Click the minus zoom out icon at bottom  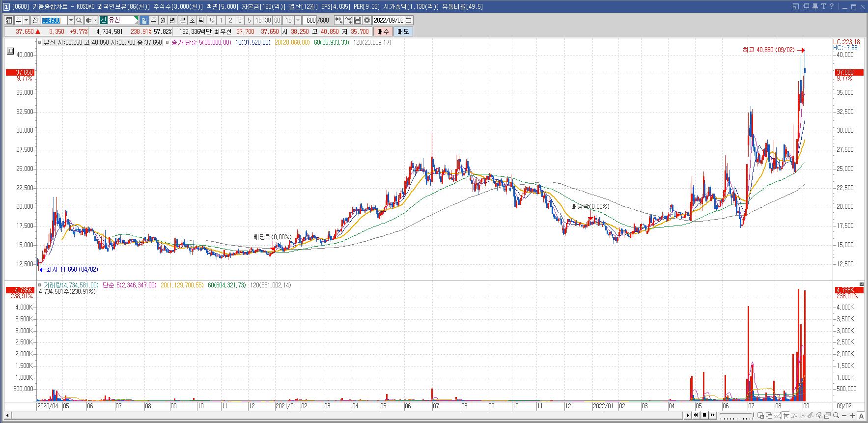(x=844, y=416)
